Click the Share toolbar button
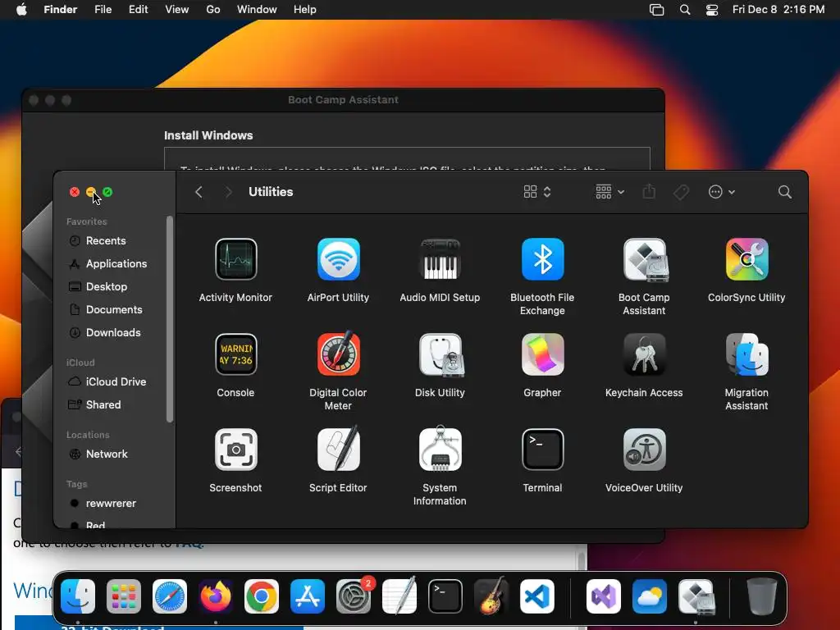Viewport: 840px width, 630px height. click(x=649, y=192)
